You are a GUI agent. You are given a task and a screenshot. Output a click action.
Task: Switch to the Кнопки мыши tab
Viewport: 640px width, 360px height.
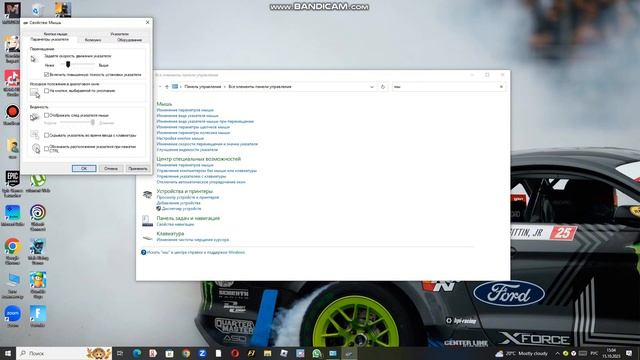[x=56, y=34]
